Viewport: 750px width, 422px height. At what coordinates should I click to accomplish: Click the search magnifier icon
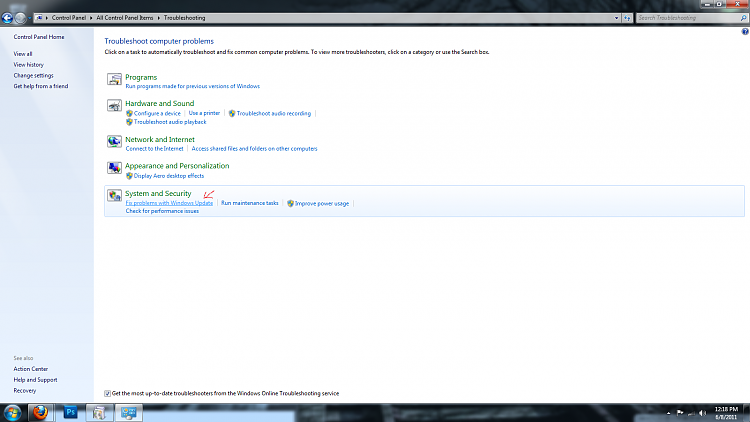click(743, 18)
